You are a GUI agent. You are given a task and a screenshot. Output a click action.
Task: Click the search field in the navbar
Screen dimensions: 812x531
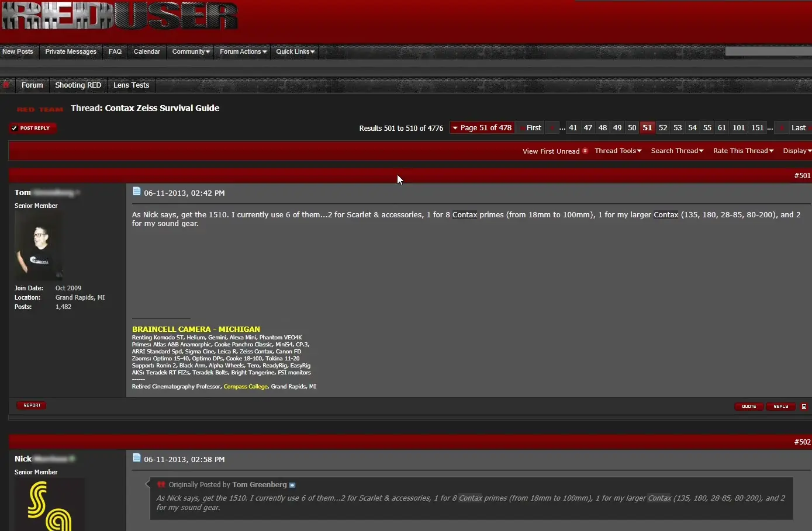point(767,51)
